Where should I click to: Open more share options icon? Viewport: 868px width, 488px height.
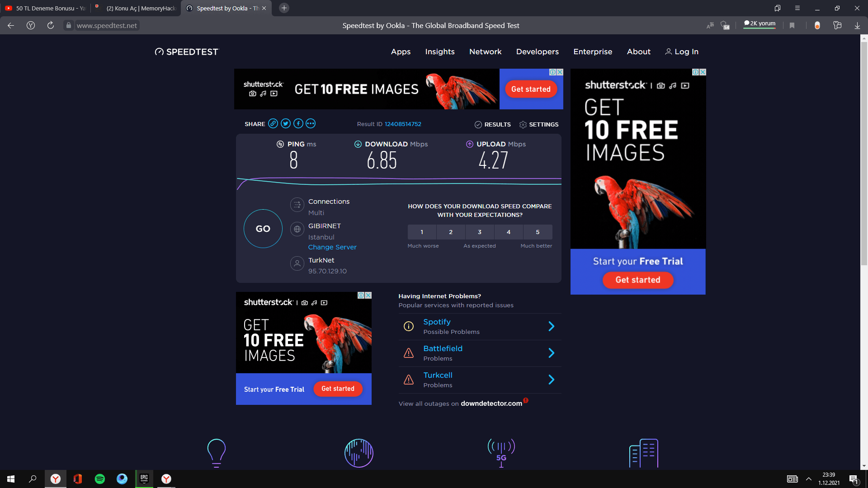(x=311, y=124)
